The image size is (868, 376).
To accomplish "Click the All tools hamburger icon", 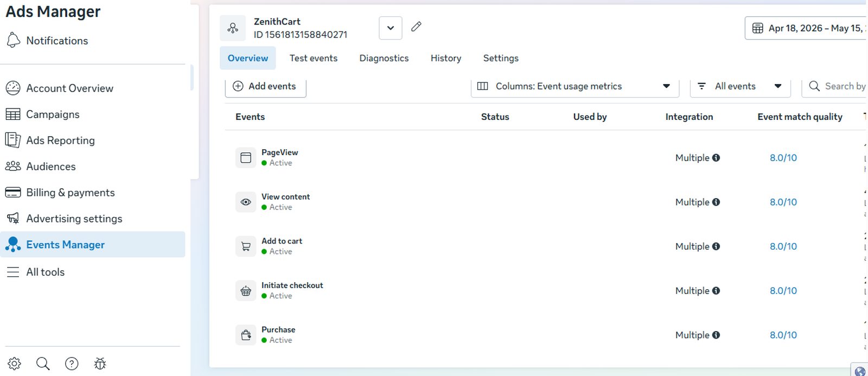I will click(13, 272).
